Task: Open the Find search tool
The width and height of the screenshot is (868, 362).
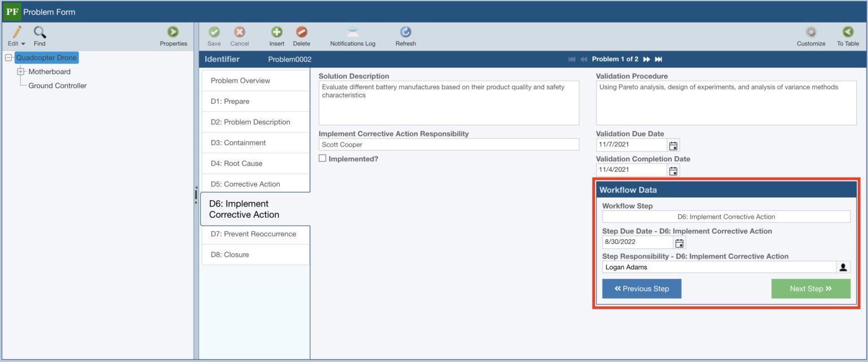Action: click(39, 35)
